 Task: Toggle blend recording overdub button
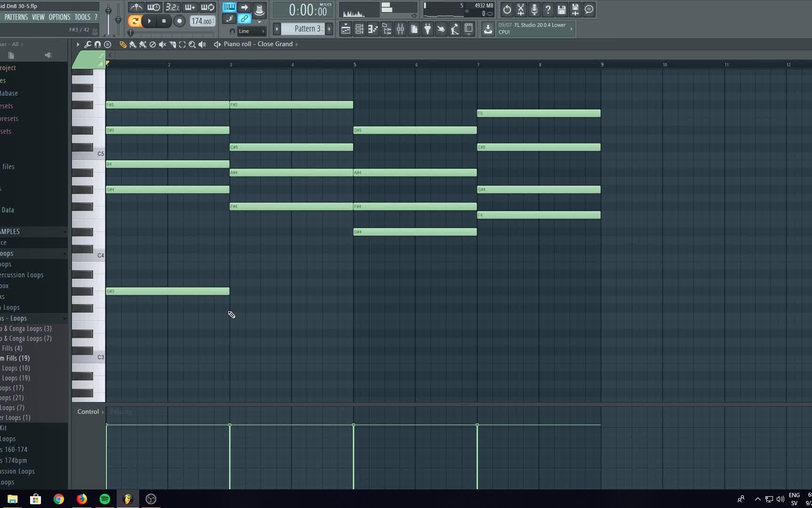click(x=190, y=7)
